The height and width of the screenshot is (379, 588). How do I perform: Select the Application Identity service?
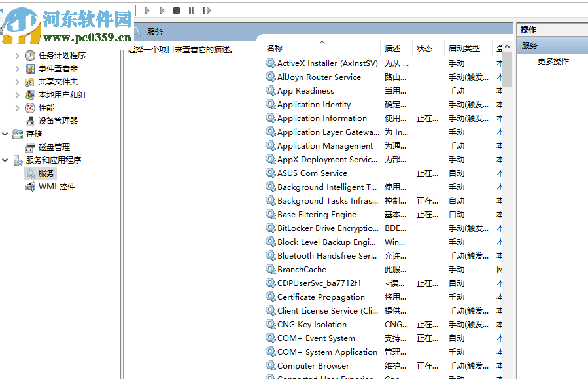point(312,104)
